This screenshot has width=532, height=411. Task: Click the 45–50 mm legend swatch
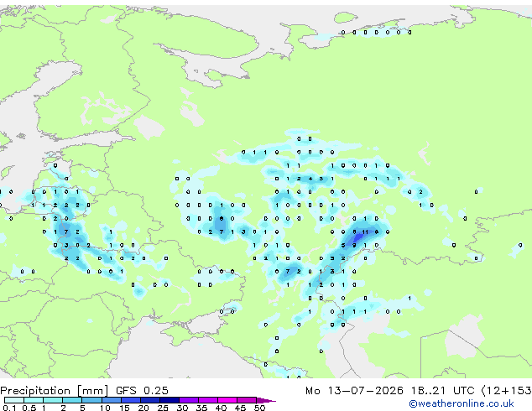pos(247,400)
